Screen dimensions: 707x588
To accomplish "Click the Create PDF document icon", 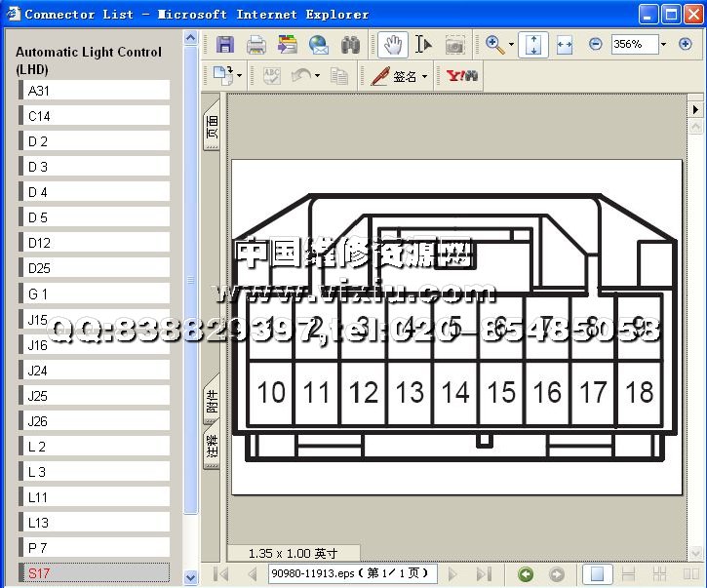I will (x=223, y=75).
